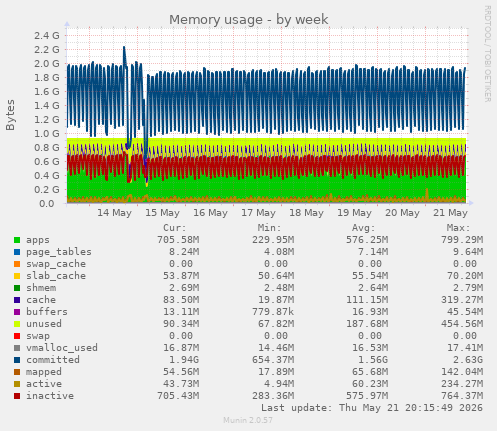Image resolution: width=497 pixels, height=431 pixels.
Task: Click the vmalloc_used gray legend swatch
Action: 17,348
